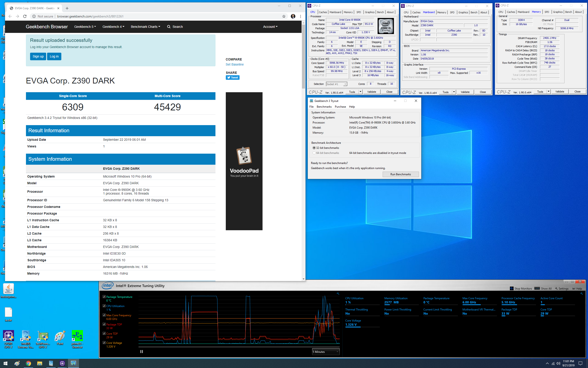The height and width of the screenshot is (368, 588).
Task: Click the Set Baseline link
Action: (x=235, y=64)
